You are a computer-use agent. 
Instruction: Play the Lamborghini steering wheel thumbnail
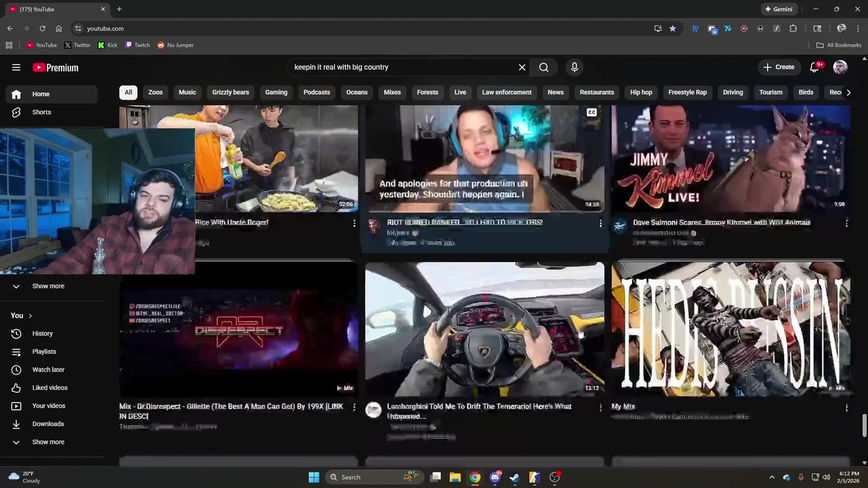(485, 329)
